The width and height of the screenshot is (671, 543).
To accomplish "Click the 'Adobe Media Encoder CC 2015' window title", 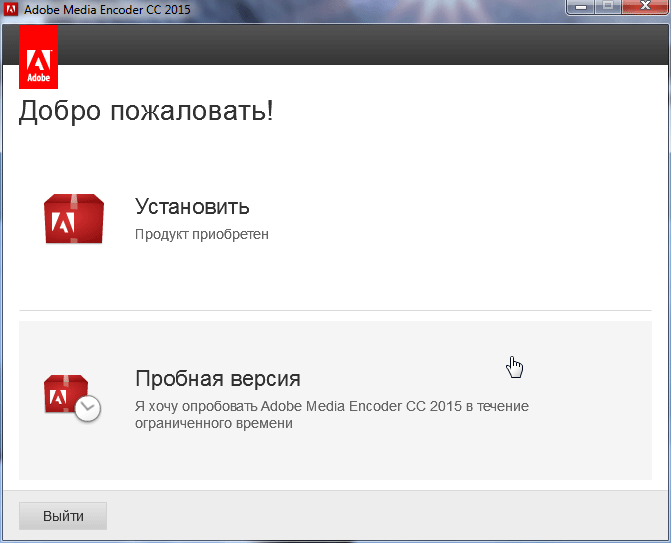I will pos(107,9).
